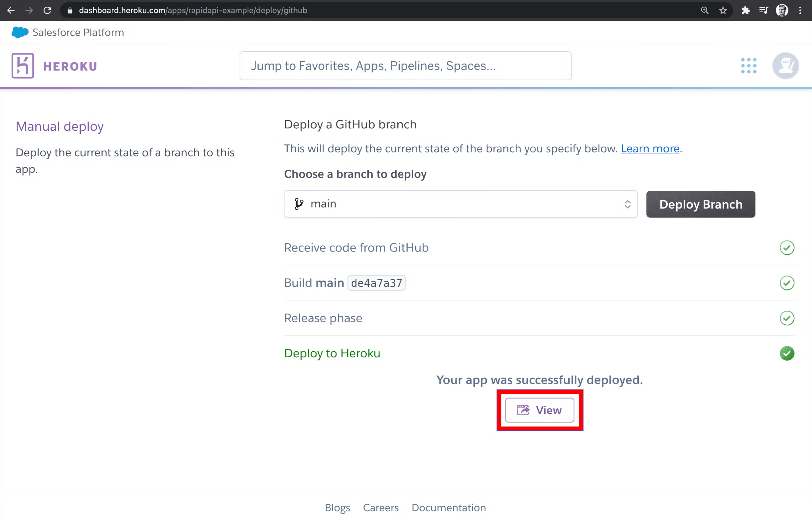Click the Choose a branch to deploy label
The image size is (812, 523).
355,174
